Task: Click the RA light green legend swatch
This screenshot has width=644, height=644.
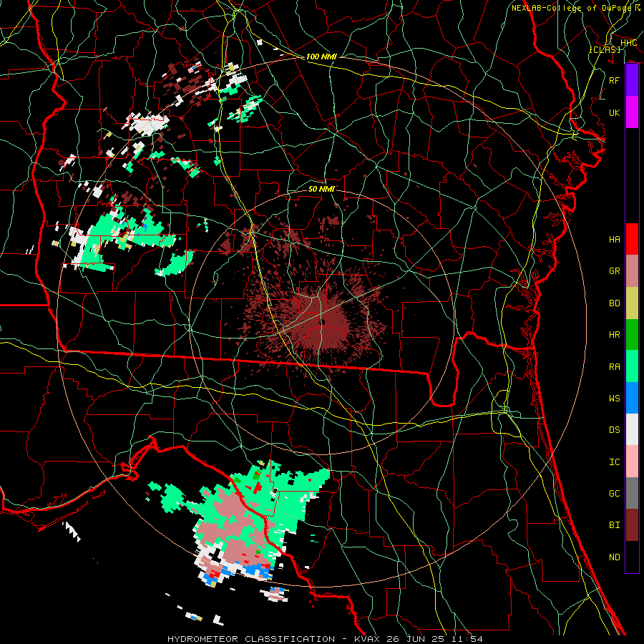Action: tap(632, 366)
